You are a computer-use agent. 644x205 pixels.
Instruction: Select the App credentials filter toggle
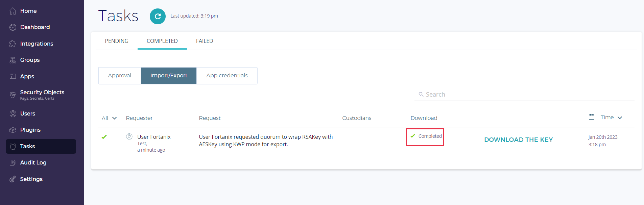pyautogui.click(x=227, y=76)
